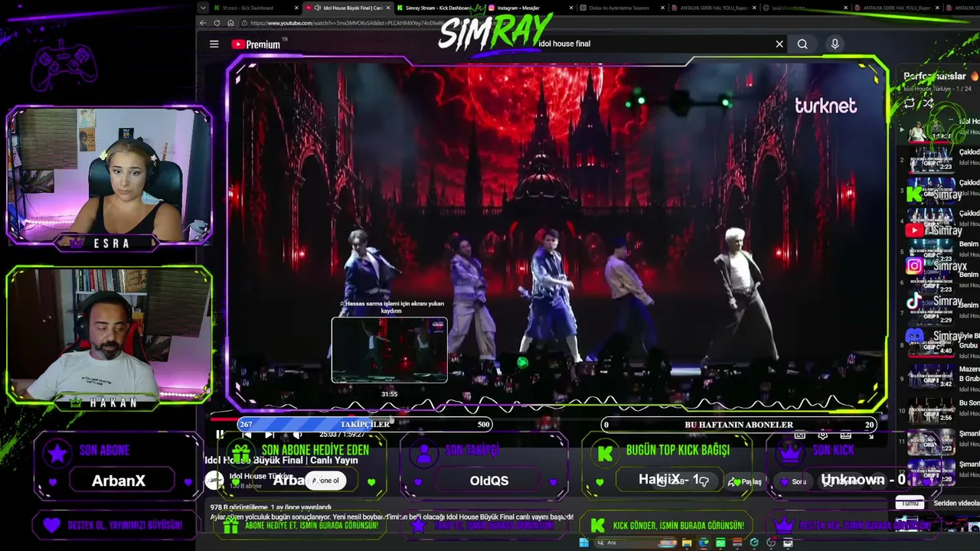The image size is (980, 551).
Task: Open the Idol House Türkiye channel avatar
Action: pyautogui.click(x=215, y=480)
